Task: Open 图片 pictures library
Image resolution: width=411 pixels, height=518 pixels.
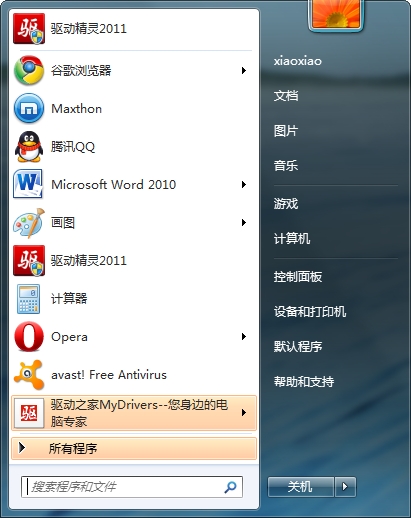Action: click(x=286, y=131)
